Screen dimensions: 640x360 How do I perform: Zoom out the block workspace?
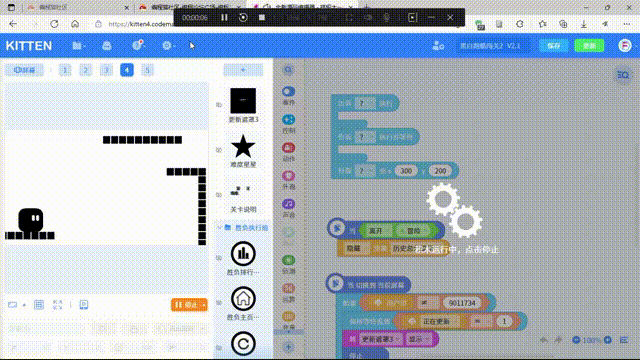coord(576,340)
